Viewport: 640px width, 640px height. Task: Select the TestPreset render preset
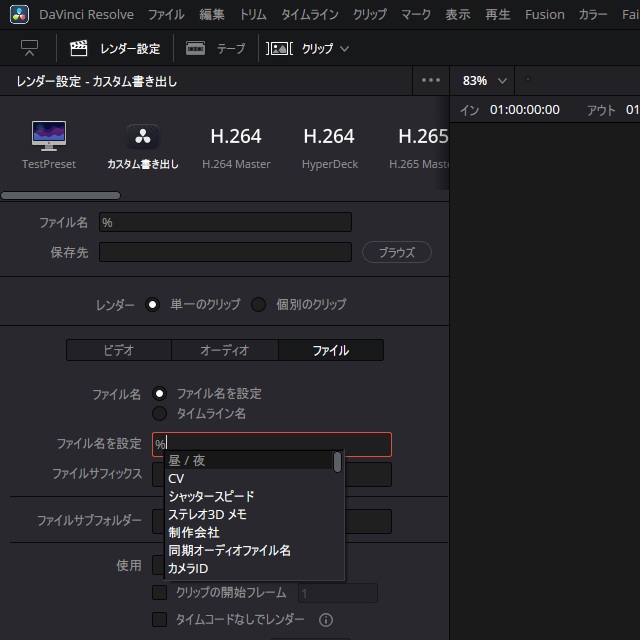[x=49, y=144]
